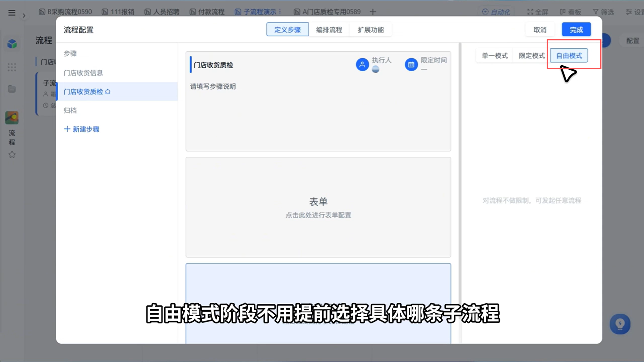Click the 完成 finish button
Viewport: 644px width, 362px height.
coord(576,29)
